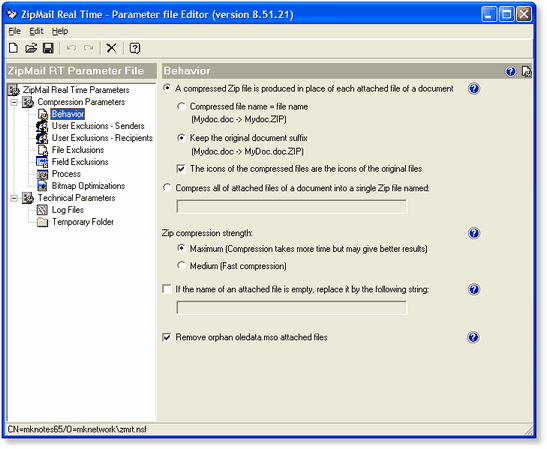Select File Exclusions label
Image resolution: width=547 pixels, height=449 pixels.
(78, 150)
